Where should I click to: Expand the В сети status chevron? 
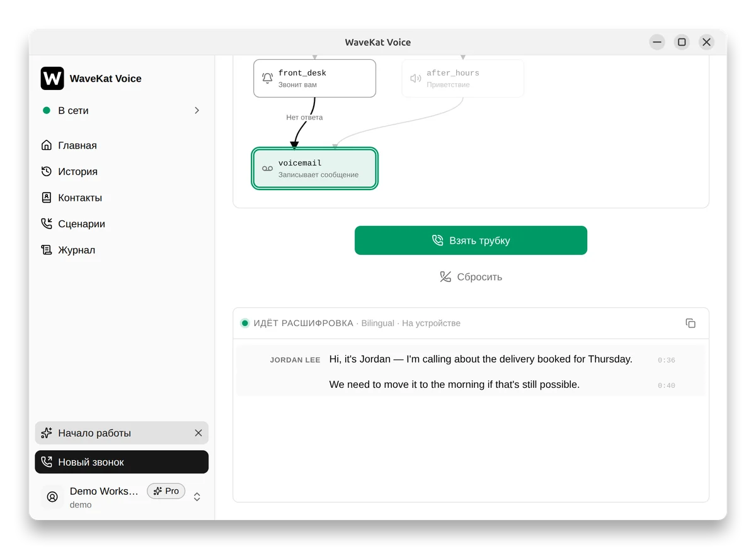click(x=197, y=110)
